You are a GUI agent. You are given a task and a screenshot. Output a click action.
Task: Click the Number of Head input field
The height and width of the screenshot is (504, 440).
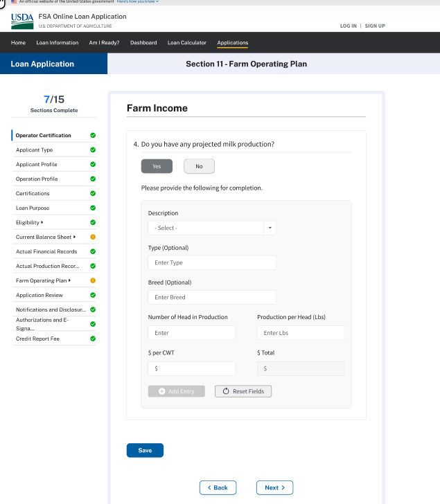coord(191,333)
